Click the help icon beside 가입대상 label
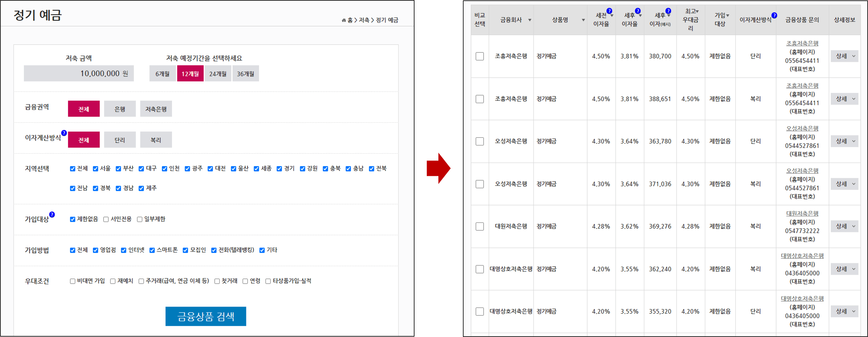The height and width of the screenshot is (337, 868). 52,214
